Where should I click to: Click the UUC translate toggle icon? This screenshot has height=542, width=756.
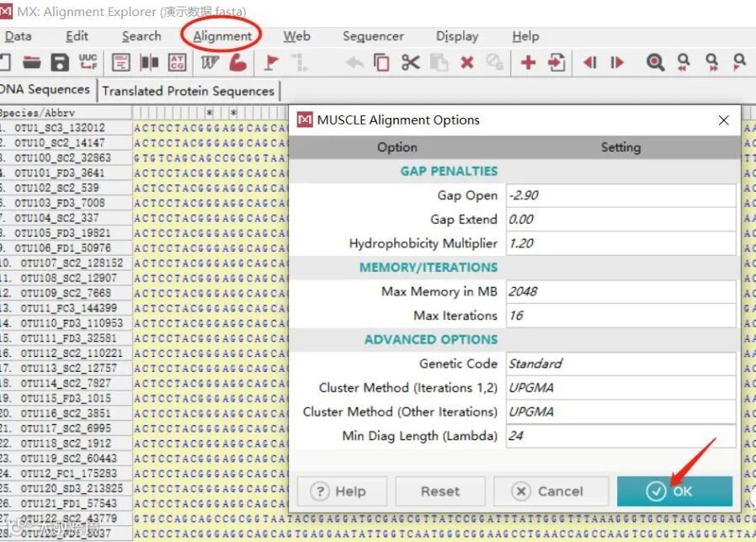click(x=88, y=62)
